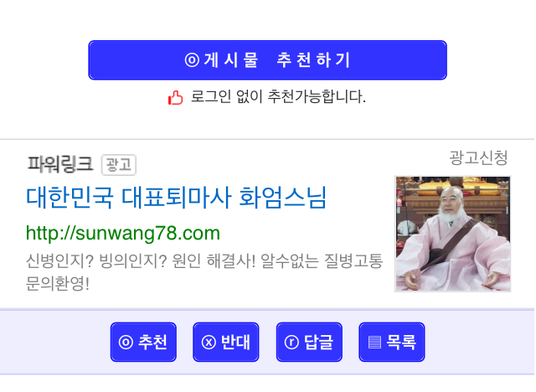Click the circle icon before 게시물 추천하기
The width and height of the screenshot is (536, 392).
point(192,60)
